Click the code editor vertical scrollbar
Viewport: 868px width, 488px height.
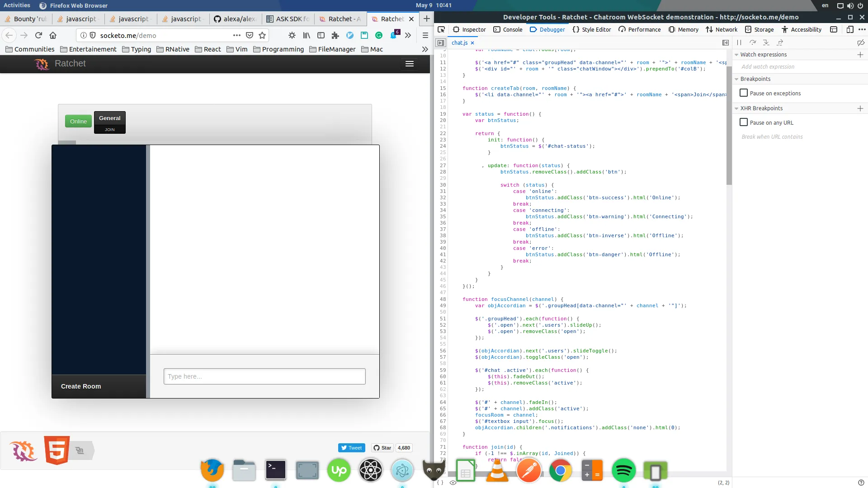tap(729, 126)
